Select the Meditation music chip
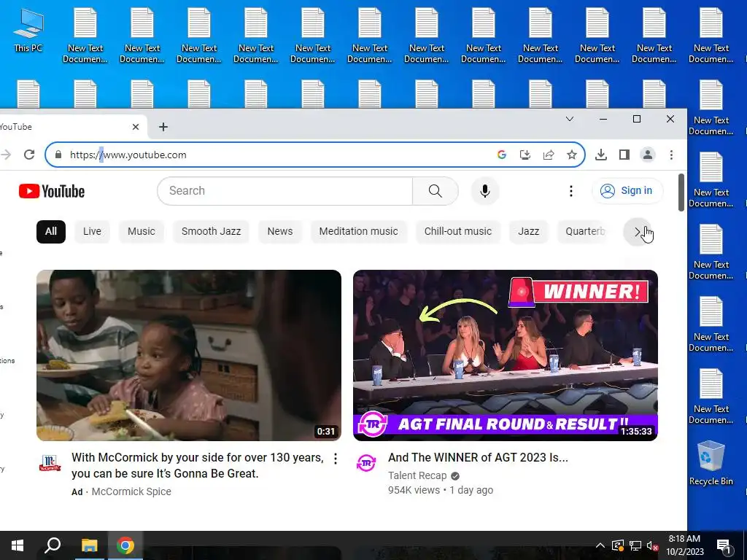Screen dimensions: 747x560 coord(358,231)
